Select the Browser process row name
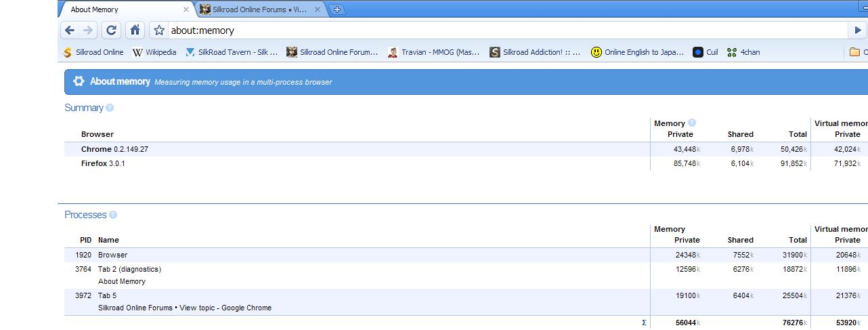This screenshot has height=330, width=868. click(112, 255)
